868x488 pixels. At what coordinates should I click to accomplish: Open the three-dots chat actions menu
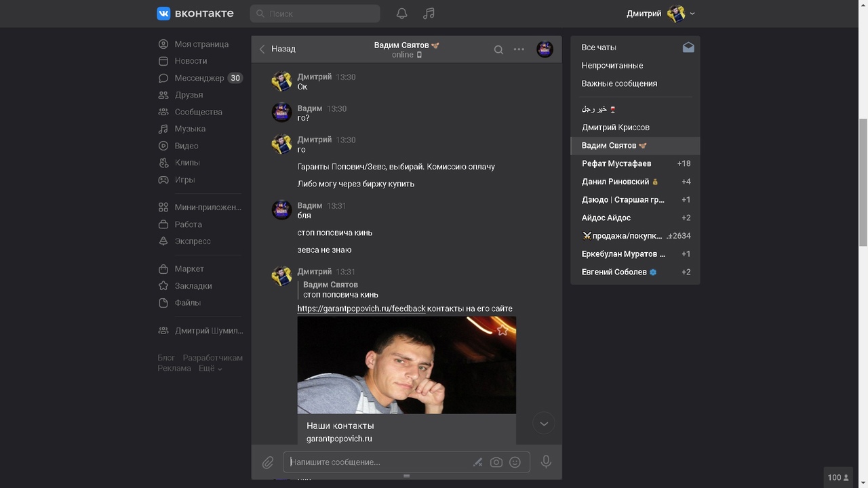(519, 49)
